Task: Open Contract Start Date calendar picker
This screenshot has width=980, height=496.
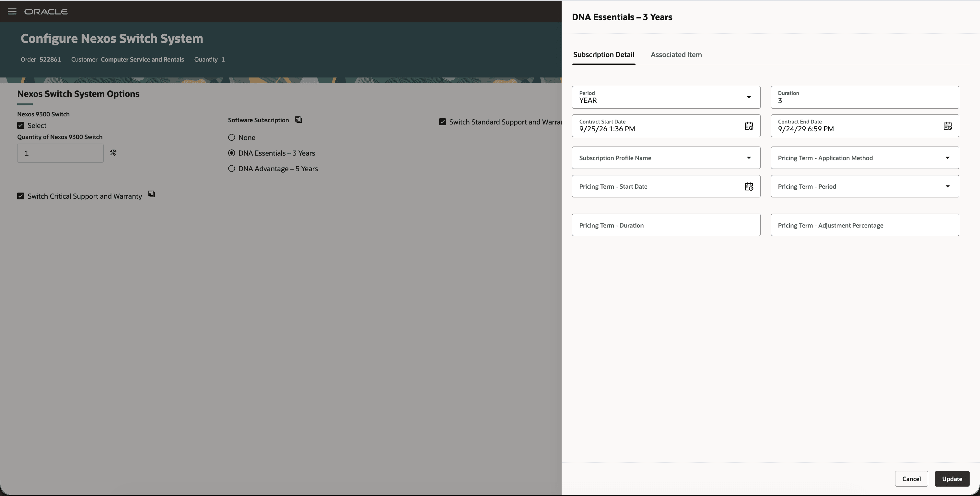Action: point(749,126)
